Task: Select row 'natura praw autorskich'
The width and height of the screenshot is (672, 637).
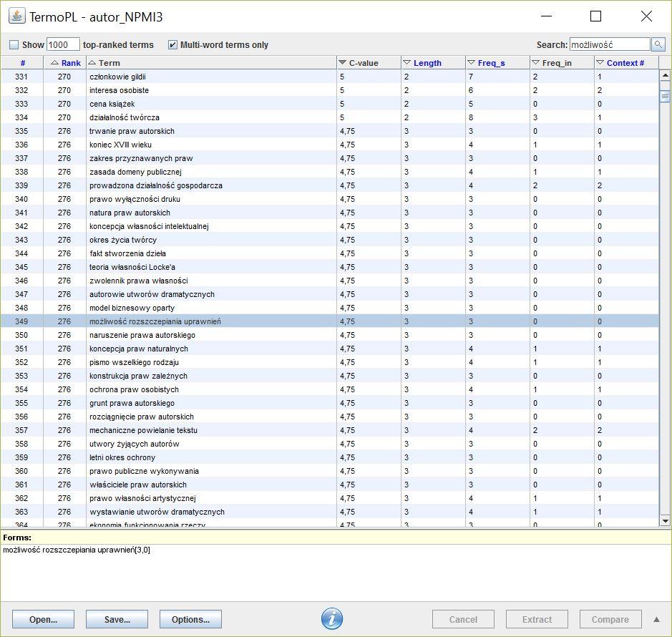Action: (330, 213)
